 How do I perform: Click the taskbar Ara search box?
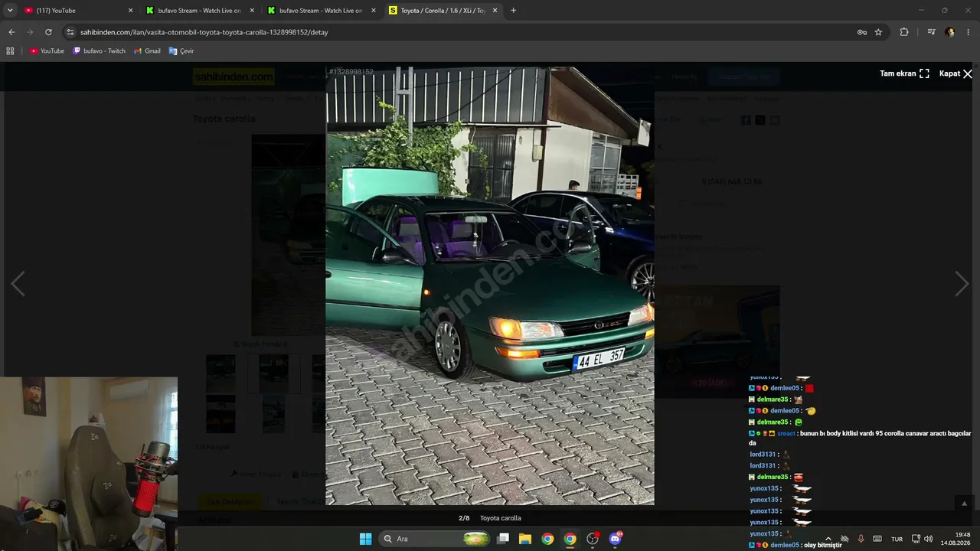(x=436, y=539)
